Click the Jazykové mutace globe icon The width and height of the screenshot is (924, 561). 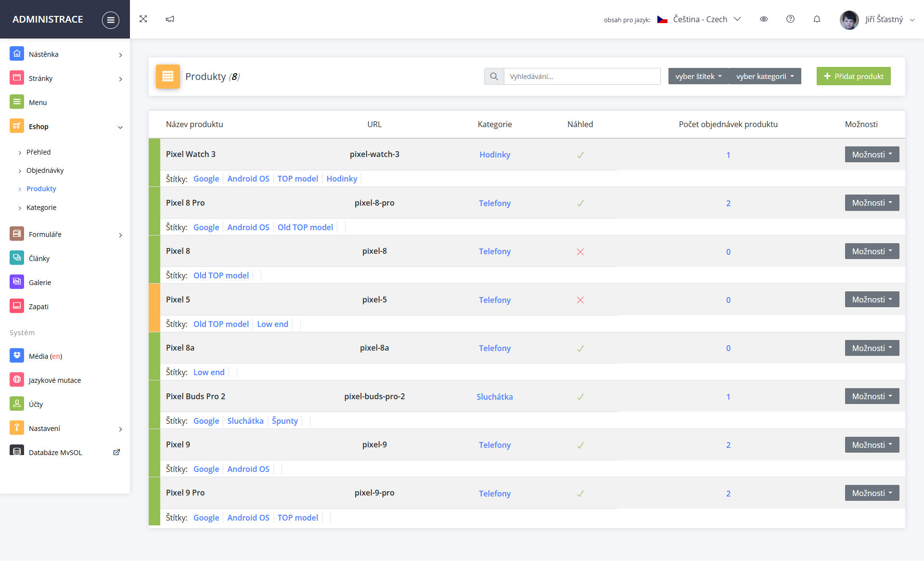(x=17, y=379)
